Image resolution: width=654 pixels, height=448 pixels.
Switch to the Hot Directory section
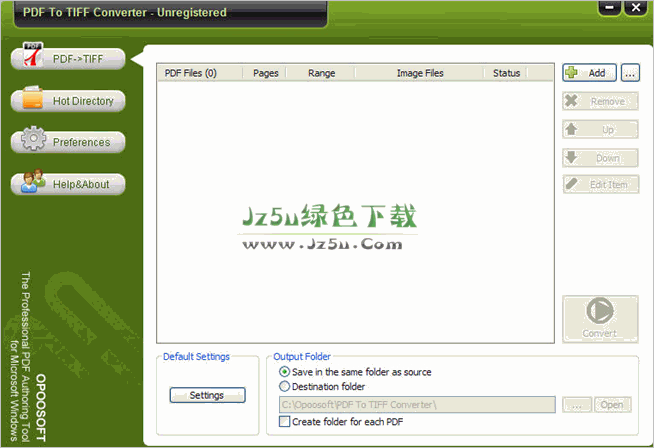[68, 101]
